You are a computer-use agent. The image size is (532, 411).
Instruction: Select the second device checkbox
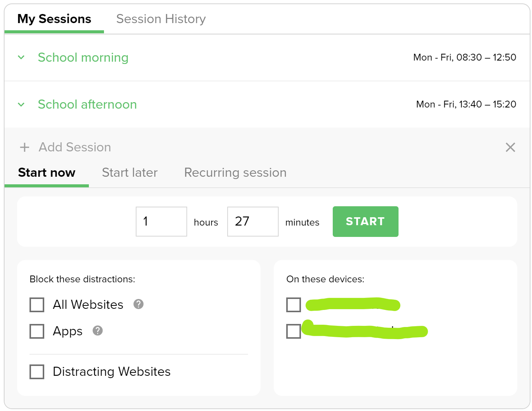click(293, 331)
